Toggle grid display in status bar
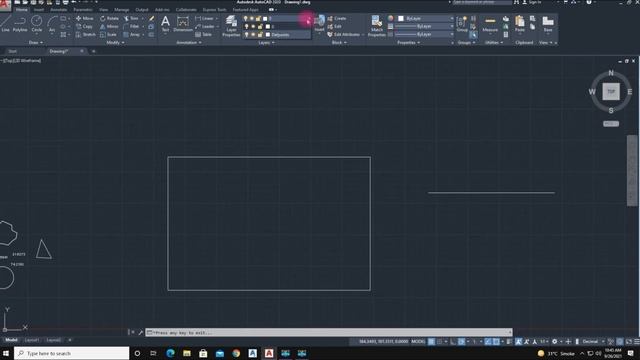This screenshot has height=360, width=640. pyautogui.click(x=431, y=342)
